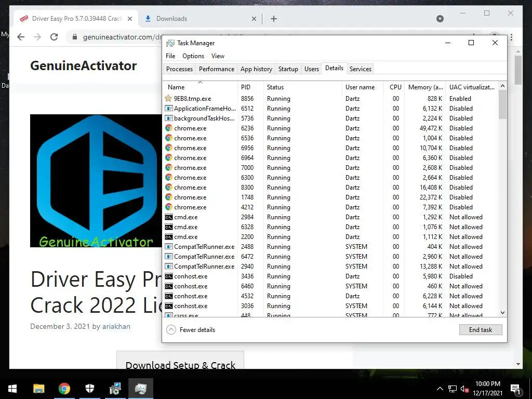532x399 pixels.
Task: Click the Chrome page scrollbar thumb
Action: 518,70
